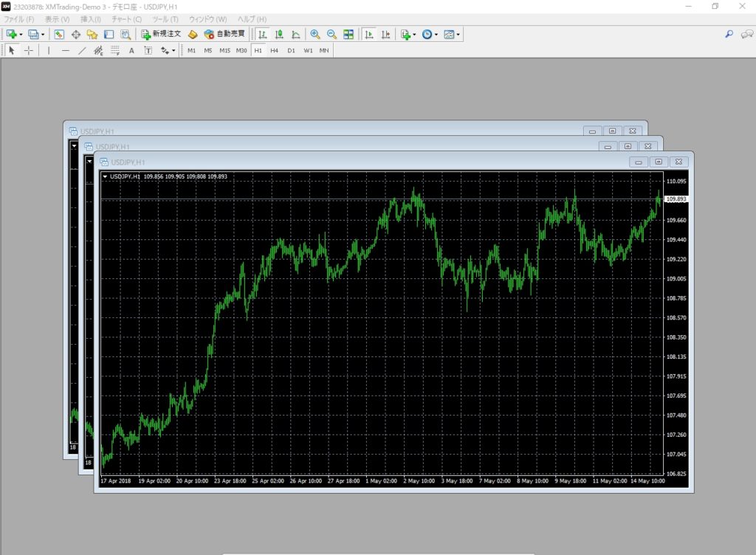The height and width of the screenshot is (555, 756).
Task: Open the chart templates dropdown
Action: click(x=458, y=34)
